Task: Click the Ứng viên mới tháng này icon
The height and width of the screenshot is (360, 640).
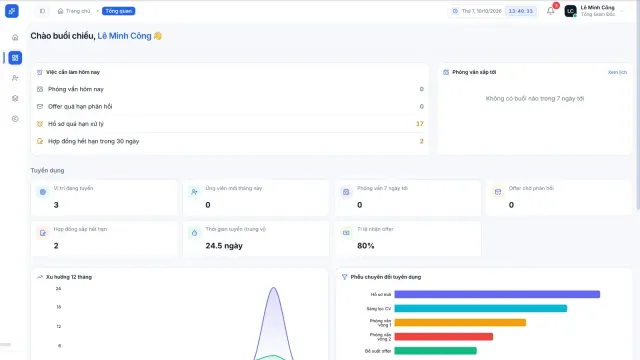Action: pos(194,192)
